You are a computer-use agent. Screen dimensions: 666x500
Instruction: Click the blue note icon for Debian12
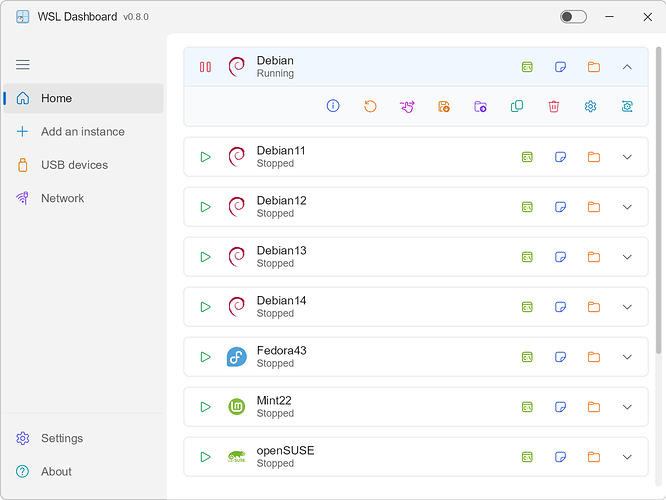[560, 207]
